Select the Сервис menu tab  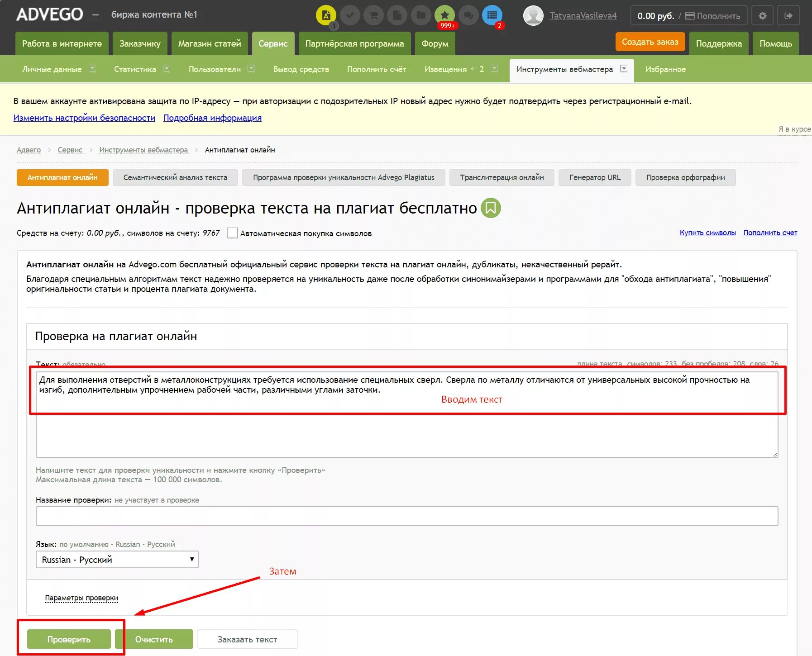(273, 43)
